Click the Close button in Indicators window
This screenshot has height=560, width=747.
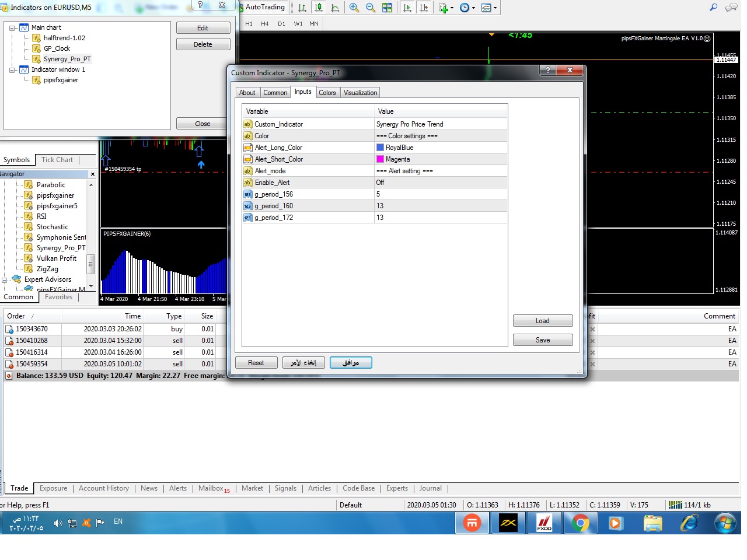203,124
